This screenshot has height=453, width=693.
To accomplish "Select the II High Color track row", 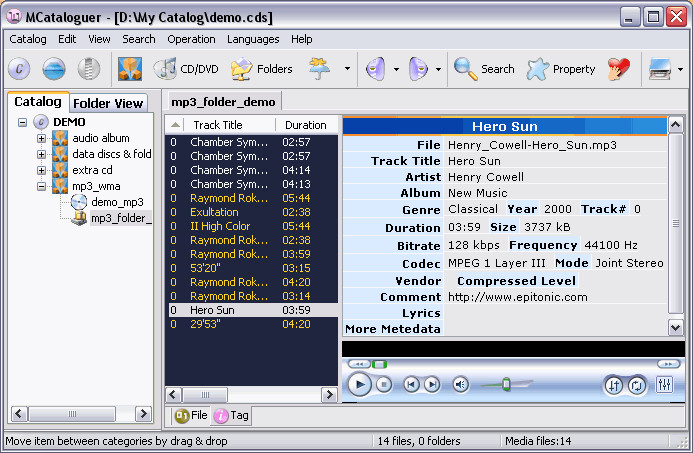I will 251,226.
